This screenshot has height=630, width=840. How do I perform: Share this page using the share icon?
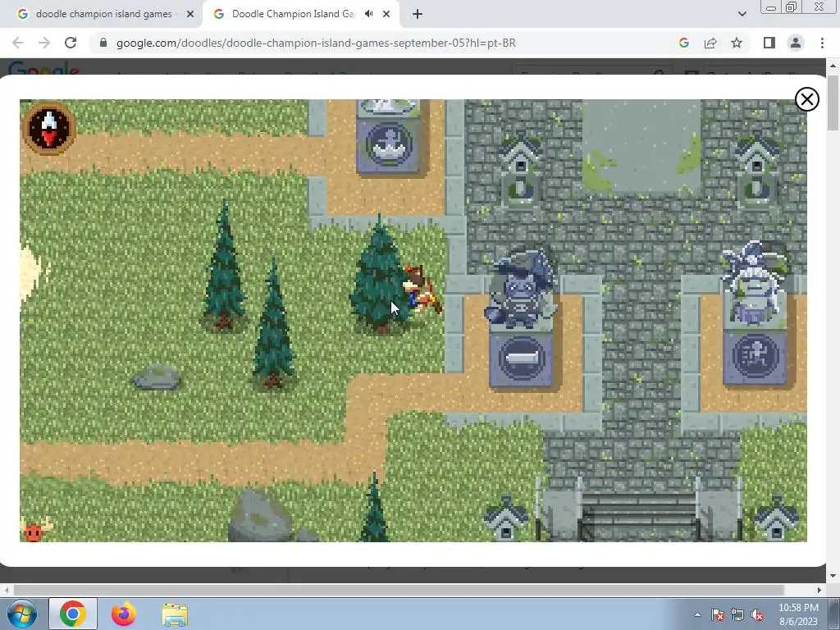[710, 43]
